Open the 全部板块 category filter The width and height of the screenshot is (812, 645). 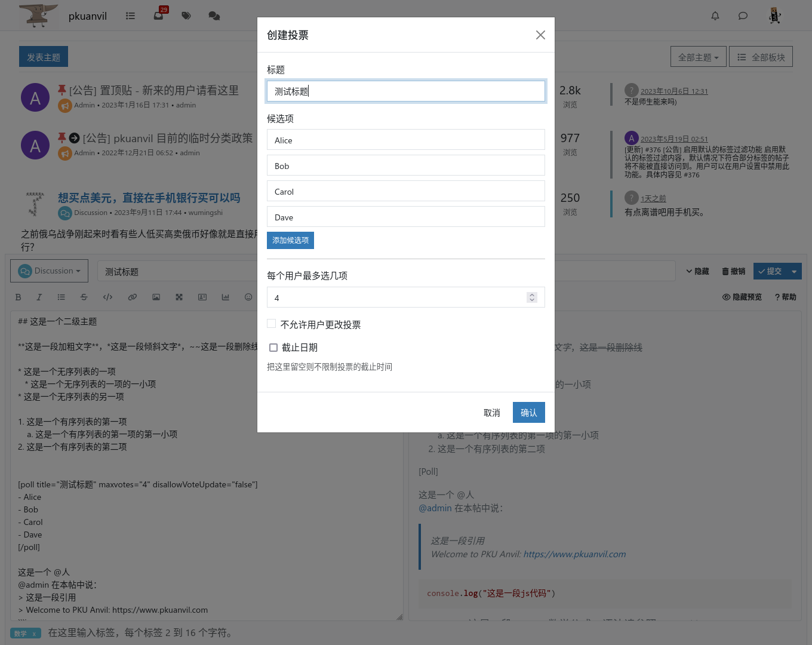coord(761,57)
